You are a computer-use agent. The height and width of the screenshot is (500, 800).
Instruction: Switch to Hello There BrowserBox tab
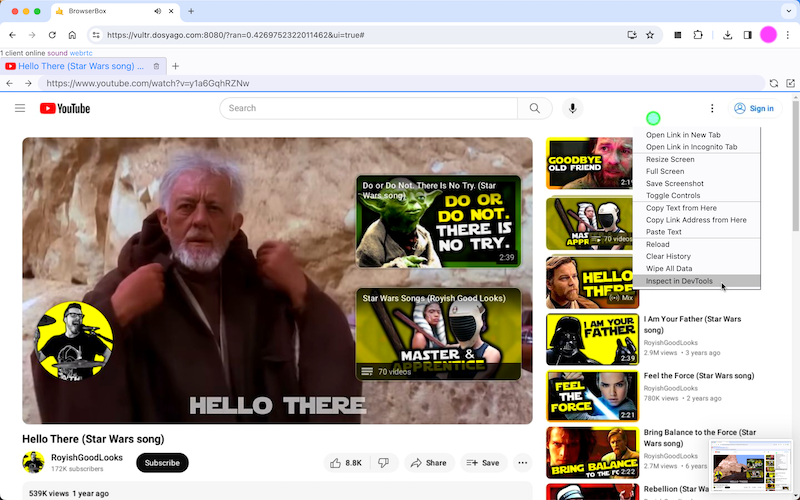click(x=82, y=66)
